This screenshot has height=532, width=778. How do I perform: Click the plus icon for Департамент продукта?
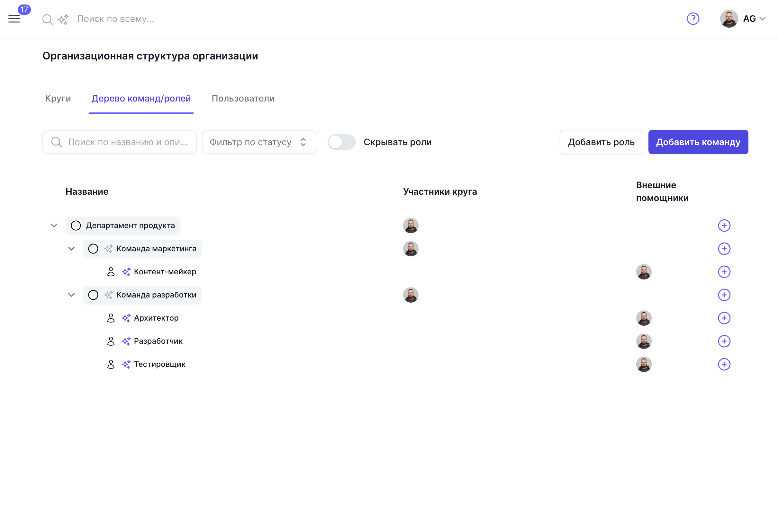[724, 225]
